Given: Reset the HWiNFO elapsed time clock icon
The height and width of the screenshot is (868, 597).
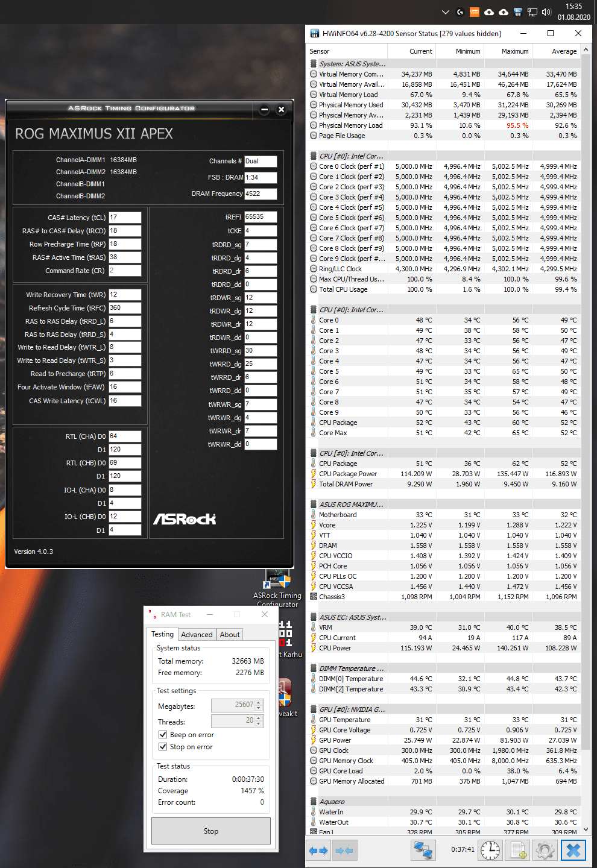Looking at the screenshot, I should pyautogui.click(x=490, y=851).
